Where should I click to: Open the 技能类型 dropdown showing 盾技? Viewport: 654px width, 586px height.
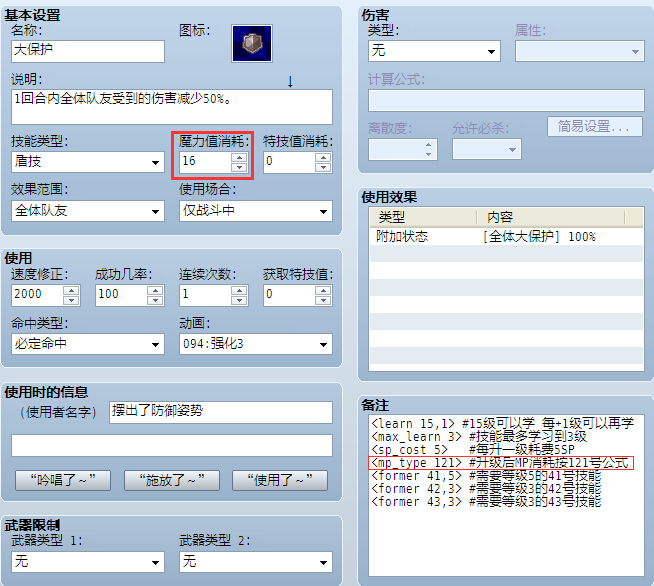(x=88, y=162)
